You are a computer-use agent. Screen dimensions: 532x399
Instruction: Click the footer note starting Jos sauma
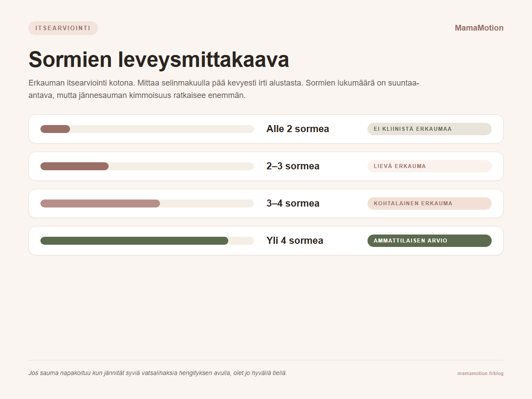(x=158, y=373)
